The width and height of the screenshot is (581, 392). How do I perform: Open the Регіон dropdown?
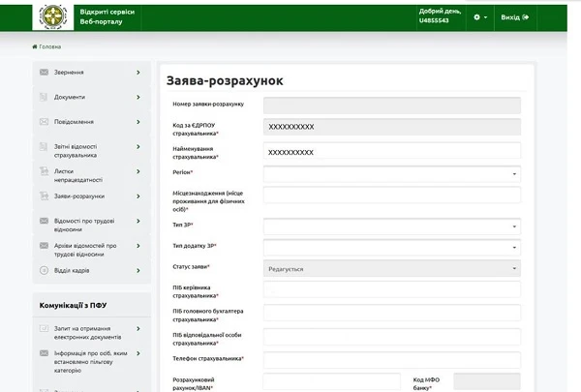coord(391,173)
